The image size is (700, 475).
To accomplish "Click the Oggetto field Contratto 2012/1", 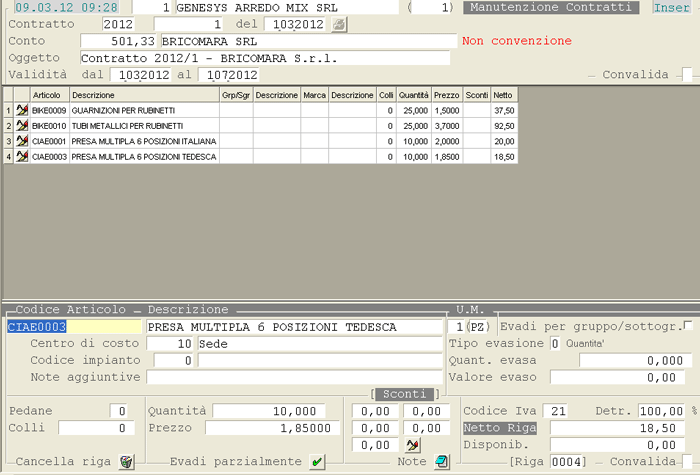I will [265, 58].
